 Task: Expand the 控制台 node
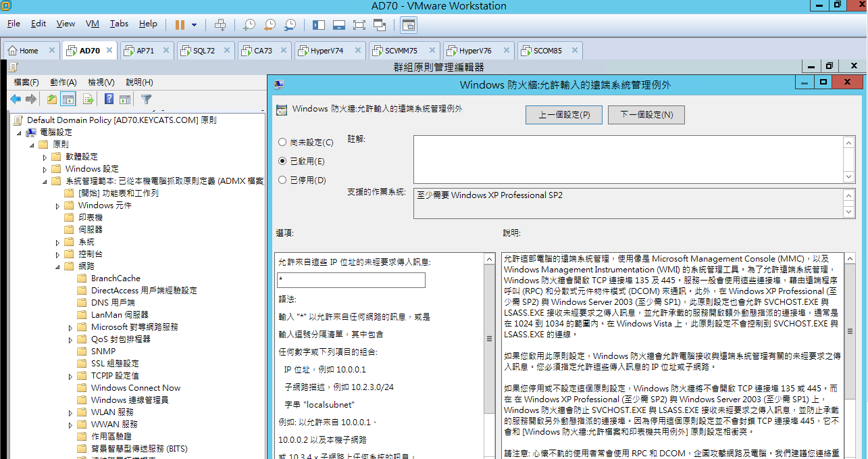point(58,254)
